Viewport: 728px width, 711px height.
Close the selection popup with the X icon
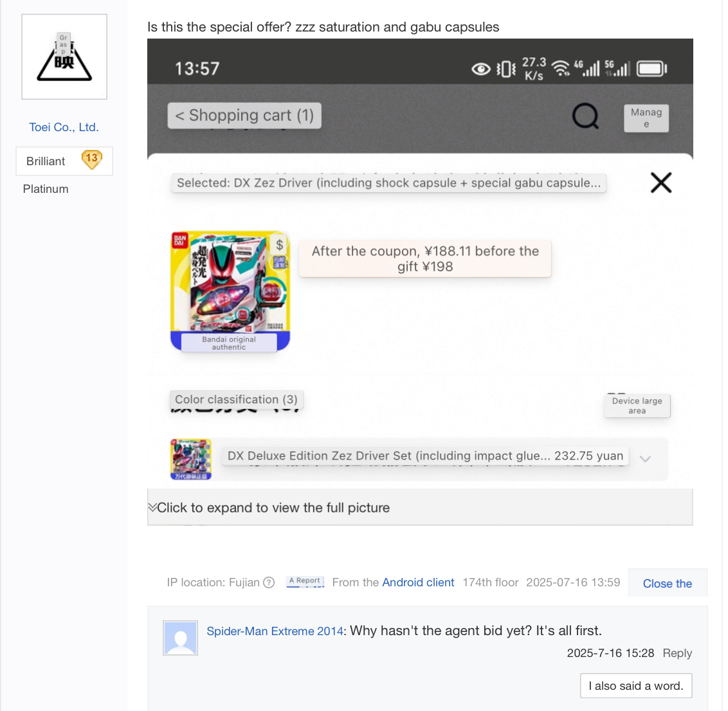coord(661,183)
